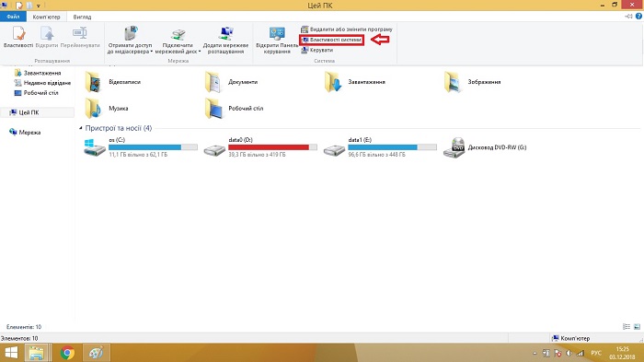
Task: Select the os (C:) drive icon
Action: pyautogui.click(x=95, y=147)
